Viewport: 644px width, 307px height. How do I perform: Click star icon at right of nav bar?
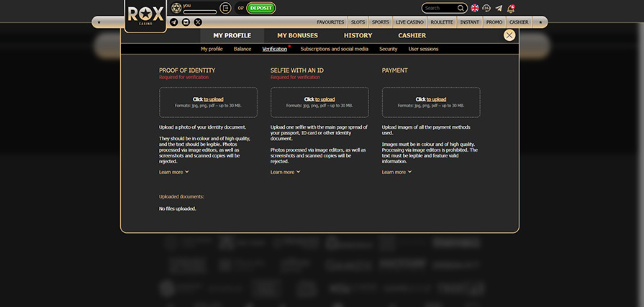[540, 22]
